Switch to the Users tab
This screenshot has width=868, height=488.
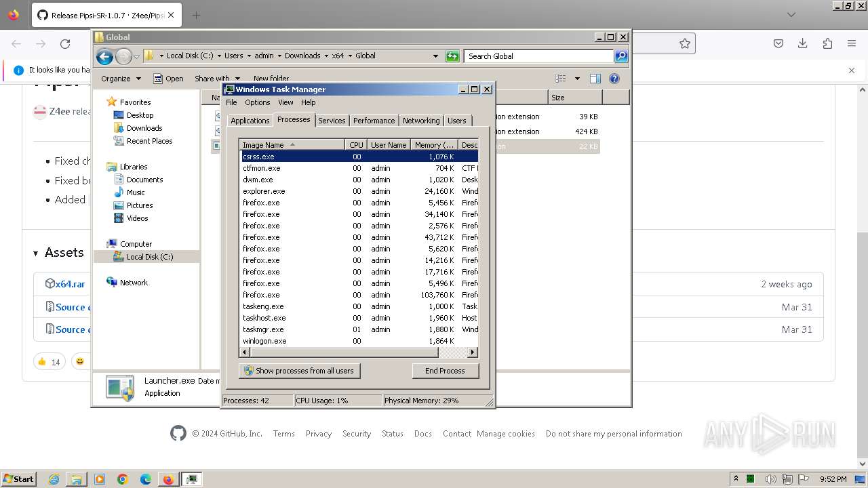coord(457,121)
